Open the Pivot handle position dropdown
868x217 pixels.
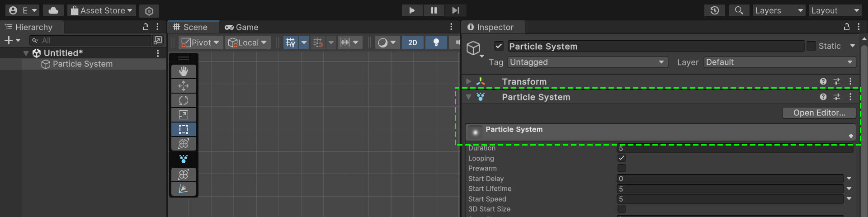tap(200, 42)
